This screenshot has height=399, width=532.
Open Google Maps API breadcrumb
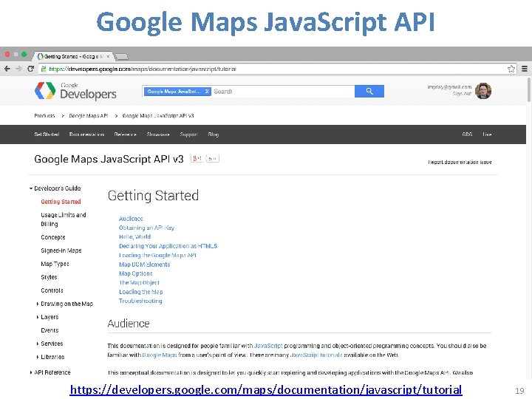(89, 116)
